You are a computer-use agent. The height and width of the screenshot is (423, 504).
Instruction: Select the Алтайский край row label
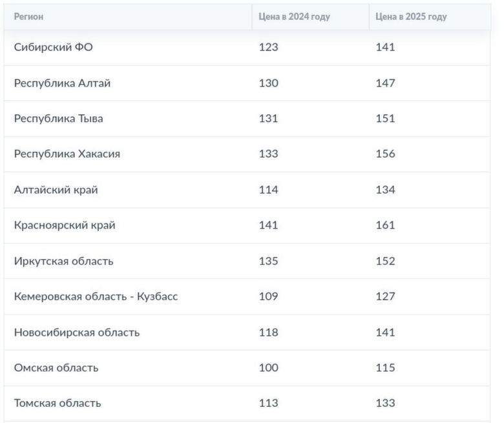56,190
